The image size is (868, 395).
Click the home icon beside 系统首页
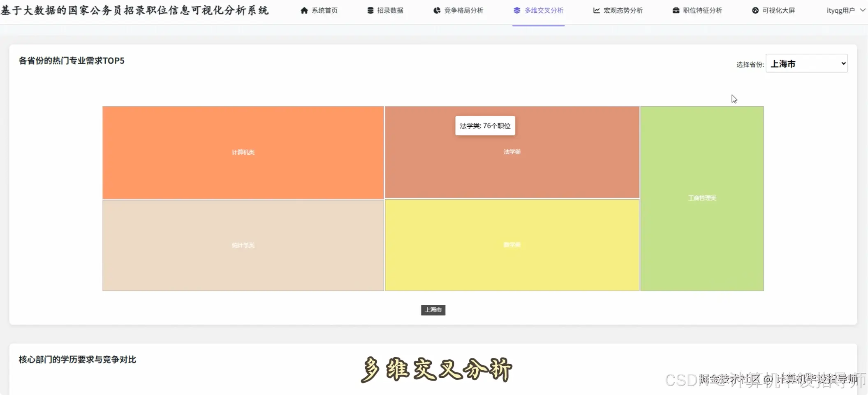tap(304, 10)
